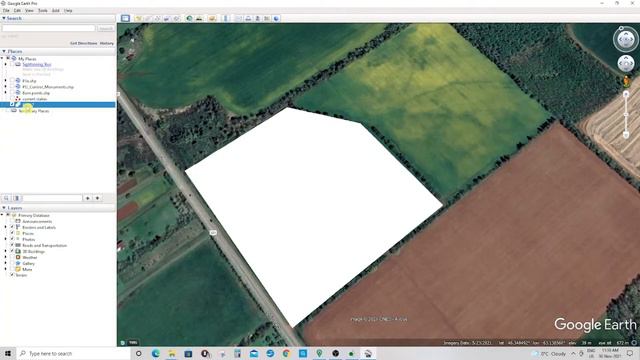Click the Email toolbar icon
Viewport: 640px width, 360px height.
coord(239,18)
